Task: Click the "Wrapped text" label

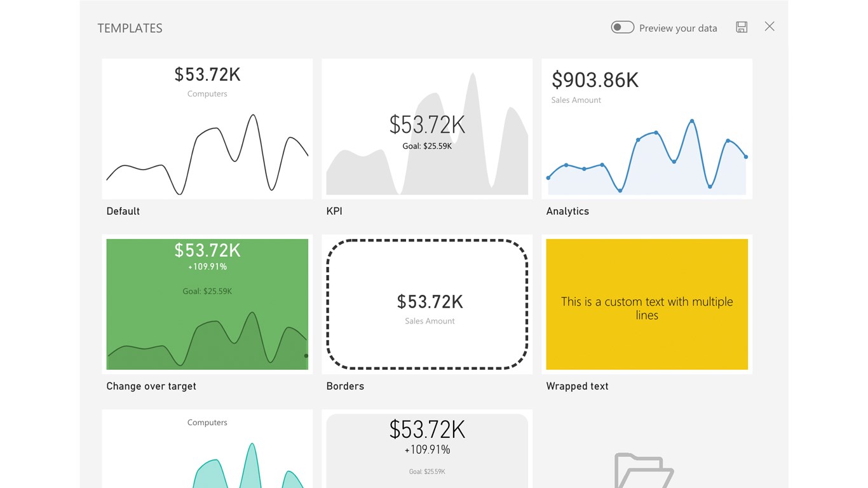Action: tap(577, 386)
